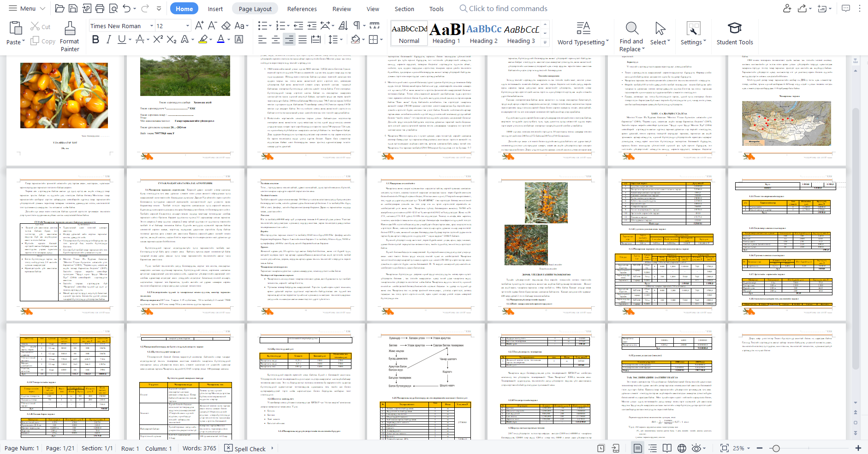868x454 pixels.
Task: Toggle justified text alignment
Action: tap(303, 40)
